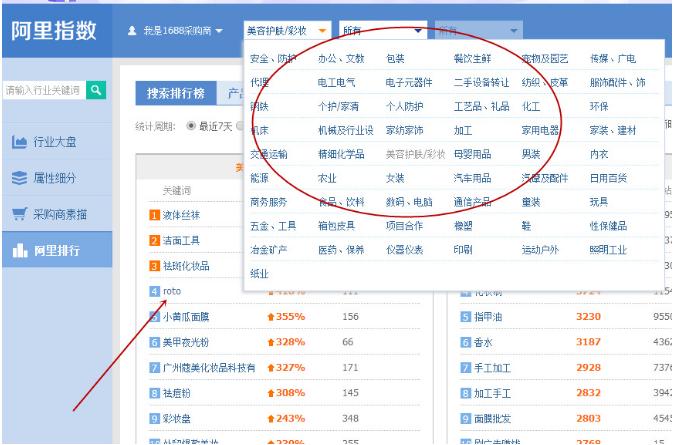Screen dimensions: 688x445
Task: Click the rank 5 badge beside 指甲油
Action: (x=465, y=317)
